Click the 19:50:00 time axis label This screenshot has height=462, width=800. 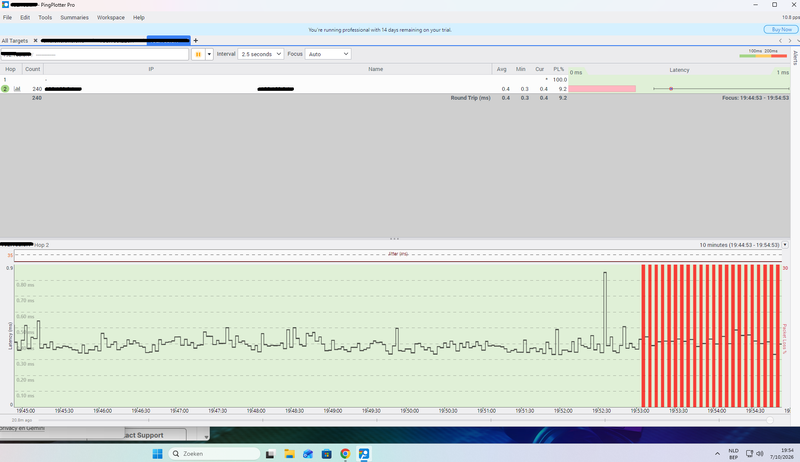tap(409, 410)
